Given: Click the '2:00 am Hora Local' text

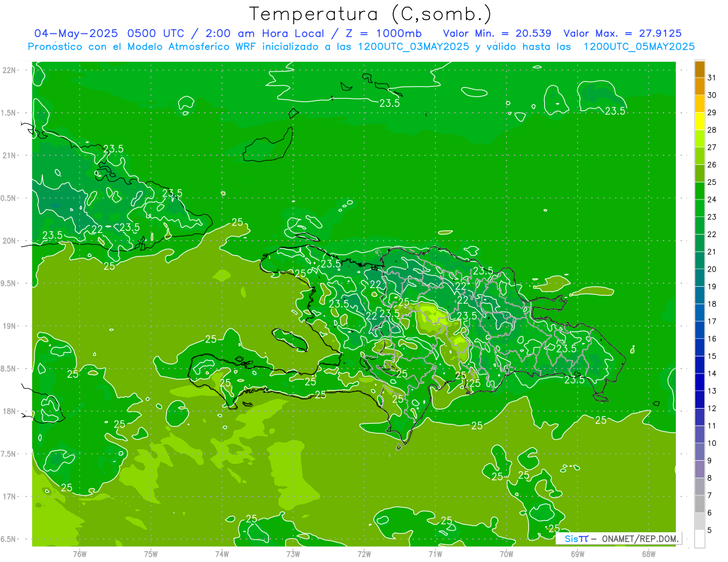Looking at the screenshot, I should 266,33.
